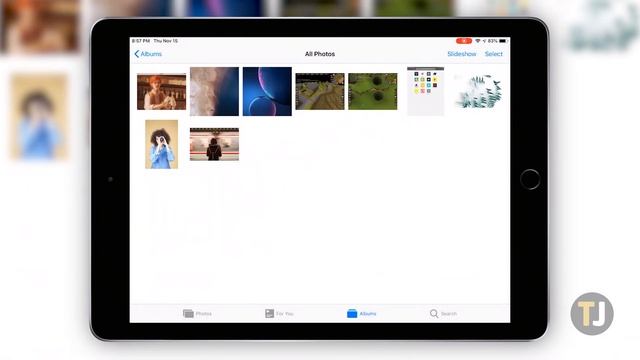This screenshot has height=360, width=640.
Task: Open the pink and blue abstract photo
Action: 214,91
